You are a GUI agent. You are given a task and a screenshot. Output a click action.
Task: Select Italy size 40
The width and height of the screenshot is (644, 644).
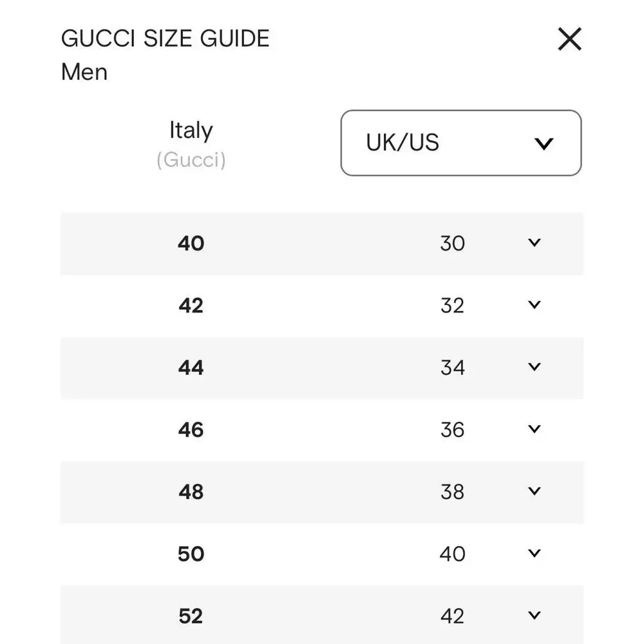191,243
